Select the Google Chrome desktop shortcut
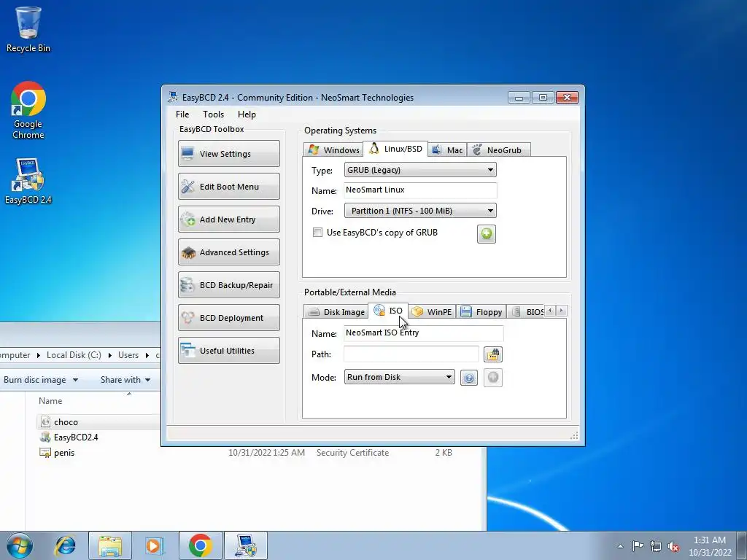 [28, 111]
